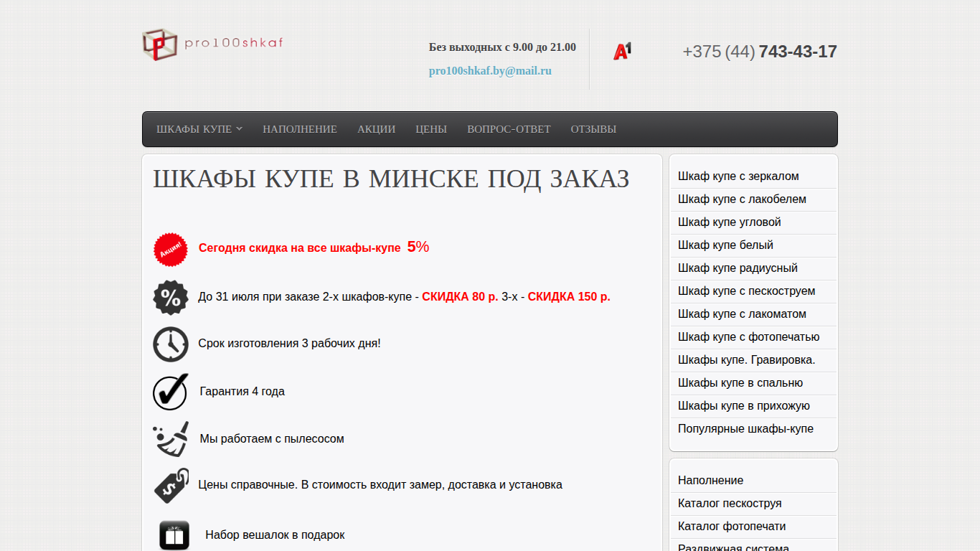Open Шкафы купе в прихожую link
The image size is (980, 551).
744,406
